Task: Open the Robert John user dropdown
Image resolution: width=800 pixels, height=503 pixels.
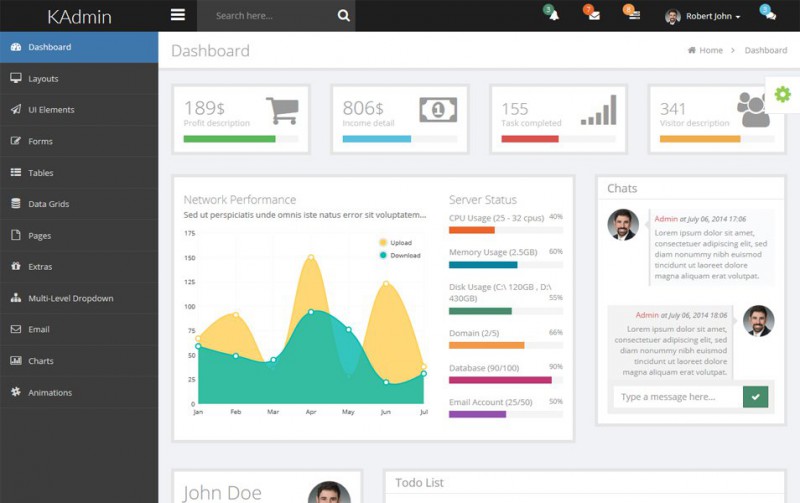Action: click(703, 16)
